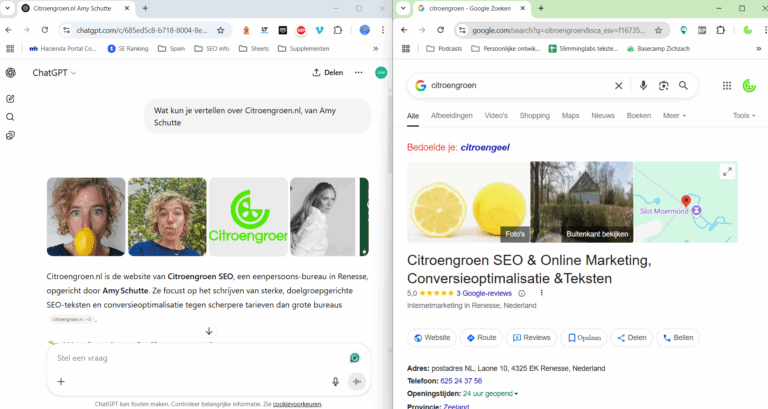
Task: Click the plus attach icon in ChatGPT
Action: [61, 381]
